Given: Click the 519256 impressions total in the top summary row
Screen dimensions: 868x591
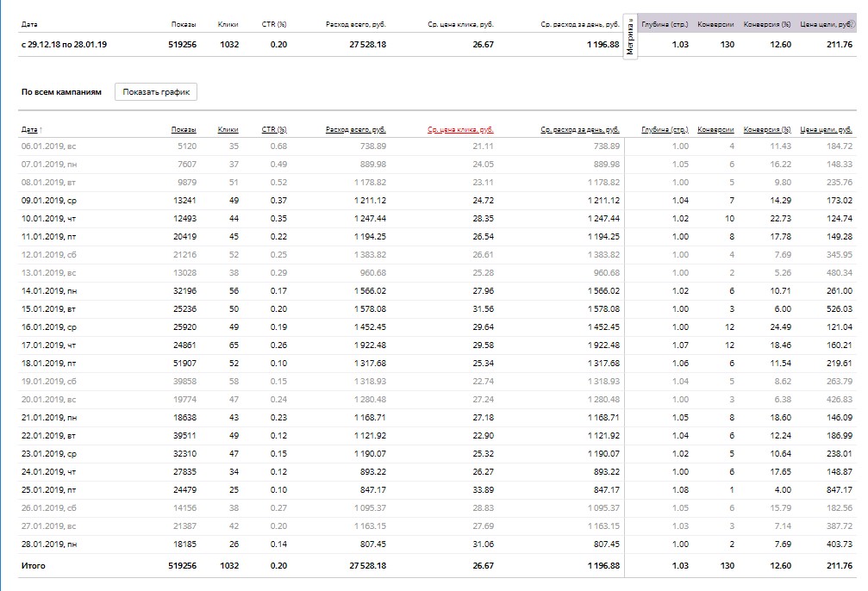Looking at the screenshot, I should (x=182, y=44).
